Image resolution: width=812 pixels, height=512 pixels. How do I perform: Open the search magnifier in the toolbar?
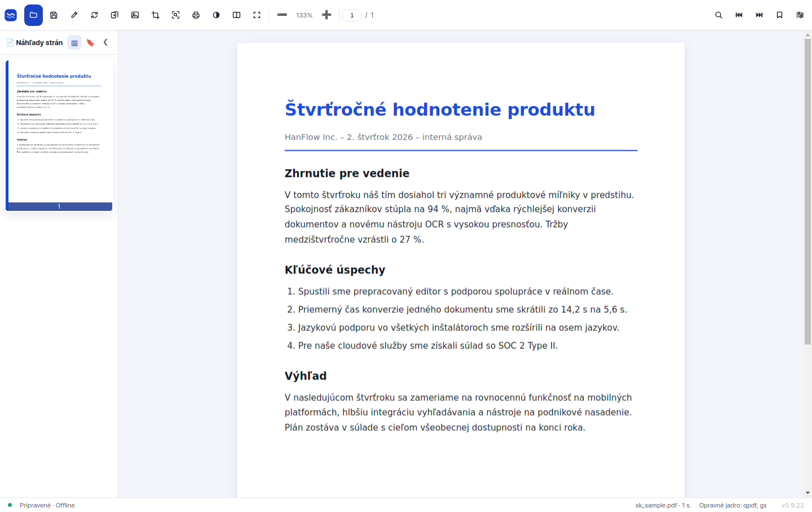coord(718,15)
